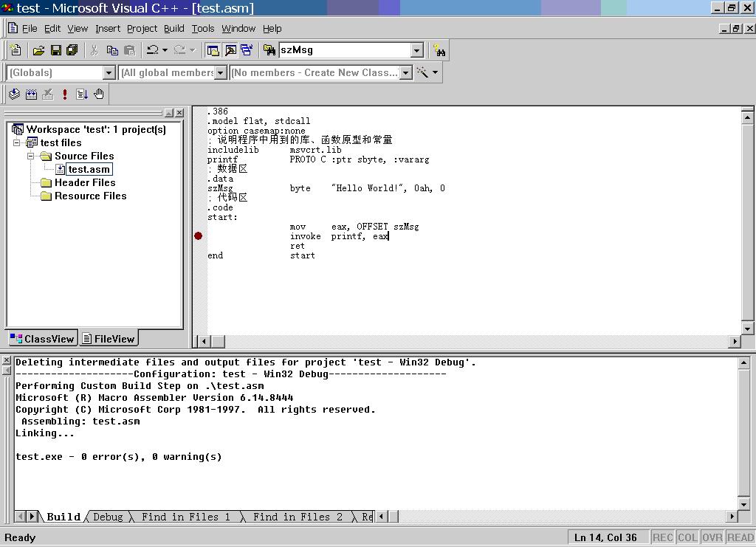Close the workspace panel with its X

[179, 113]
